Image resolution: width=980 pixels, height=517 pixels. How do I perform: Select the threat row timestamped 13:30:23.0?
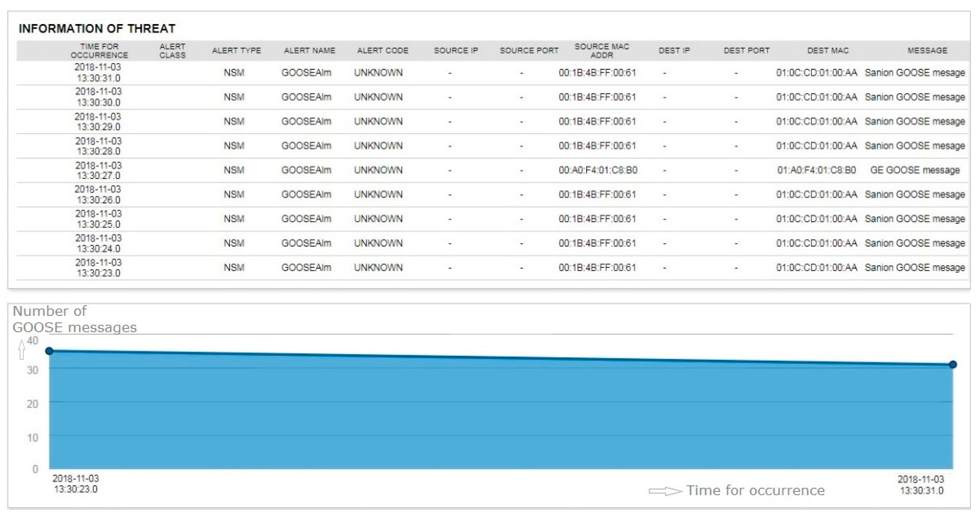pyautogui.click(x=98, y=267)
